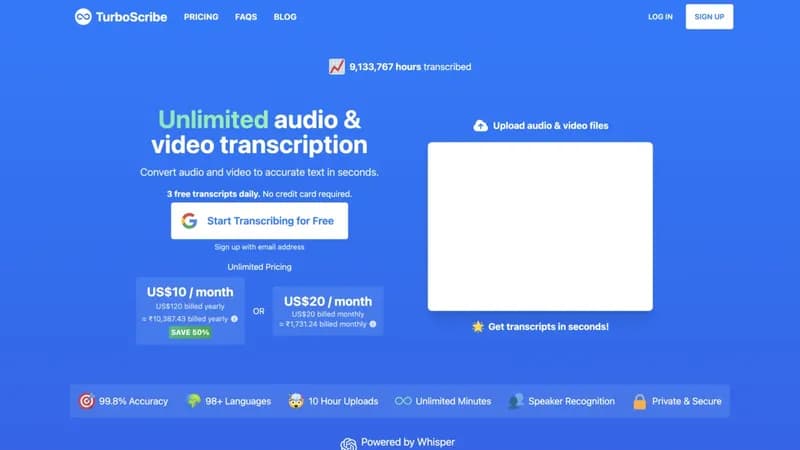Click Get transcripts in seconds! text
This screenshot has width=800, height=450.
click(548, 327)
